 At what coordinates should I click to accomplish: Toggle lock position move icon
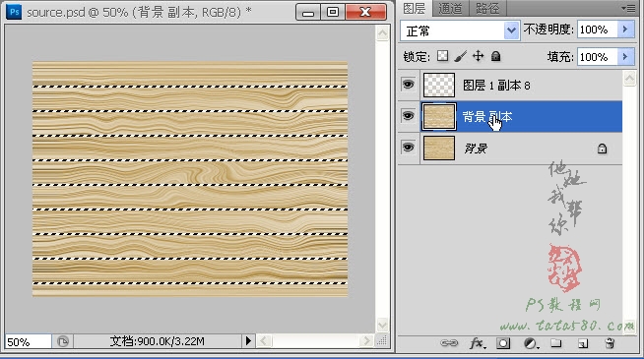click(478, 56)
